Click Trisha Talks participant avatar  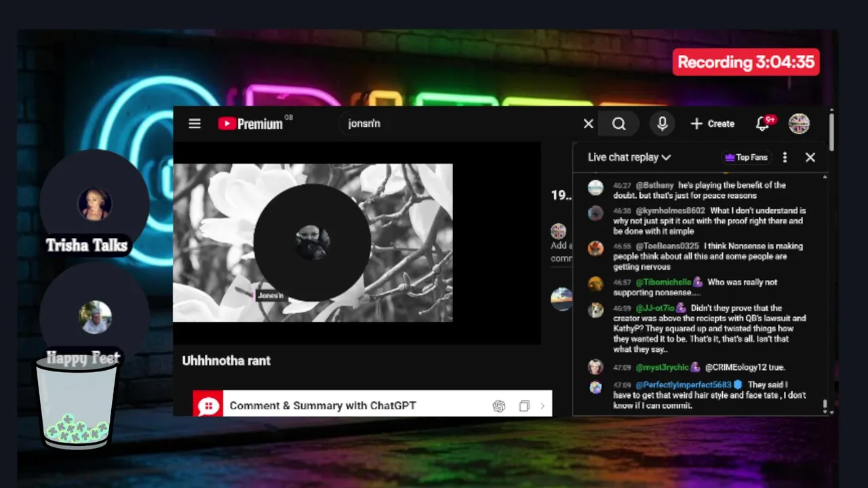(x=94, y=203)
